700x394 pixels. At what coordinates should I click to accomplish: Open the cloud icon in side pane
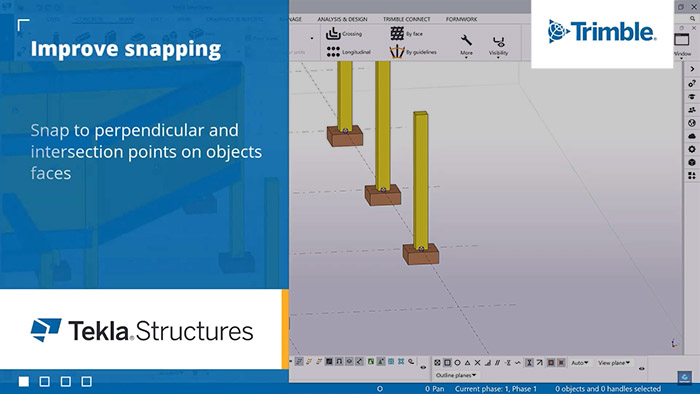pos(692,136)
